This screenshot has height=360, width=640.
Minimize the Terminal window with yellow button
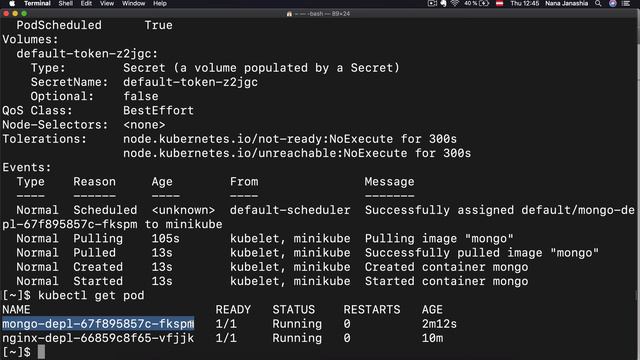point(15,13)
